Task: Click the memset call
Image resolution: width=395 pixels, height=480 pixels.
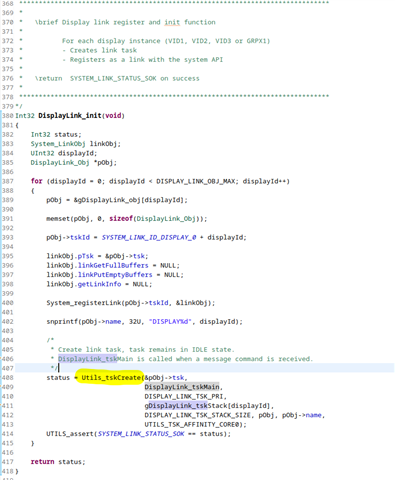Action: tap(58, 219)
